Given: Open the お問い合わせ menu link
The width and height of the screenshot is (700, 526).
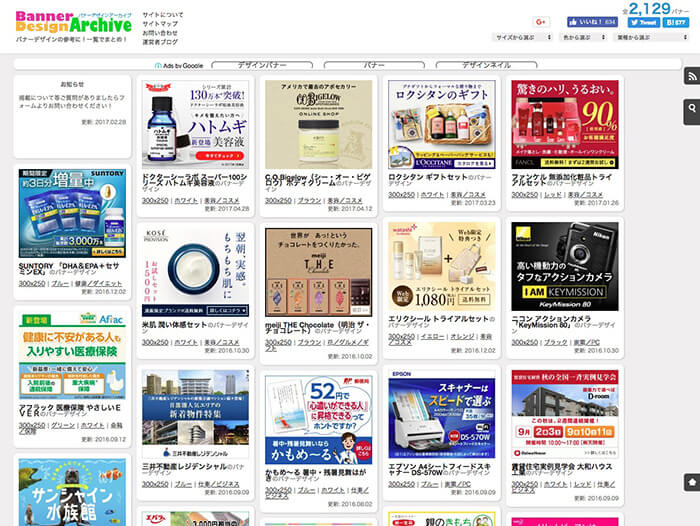Looking at the screenshot, I should click(160, 33).
